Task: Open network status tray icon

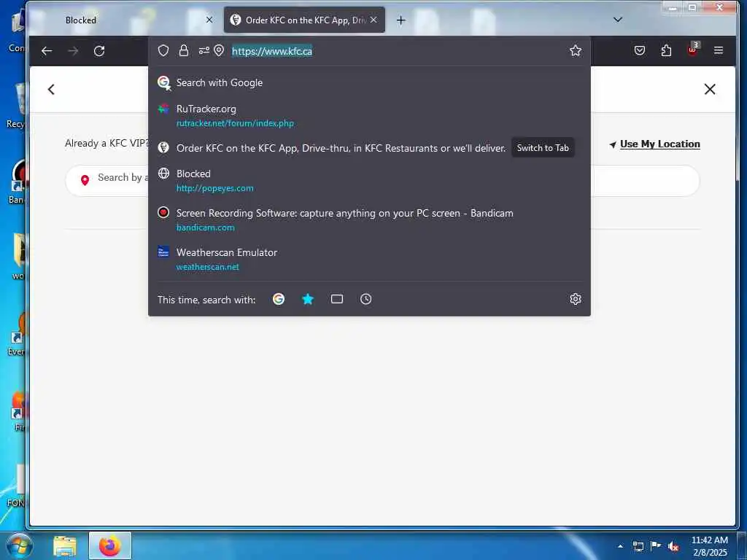Action: click(638, 546)
